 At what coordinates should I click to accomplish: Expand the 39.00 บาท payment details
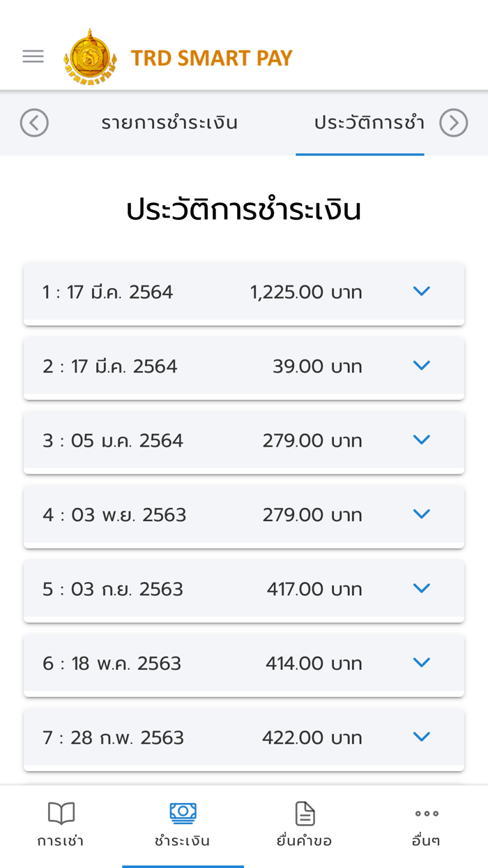[x=421, y=366]
